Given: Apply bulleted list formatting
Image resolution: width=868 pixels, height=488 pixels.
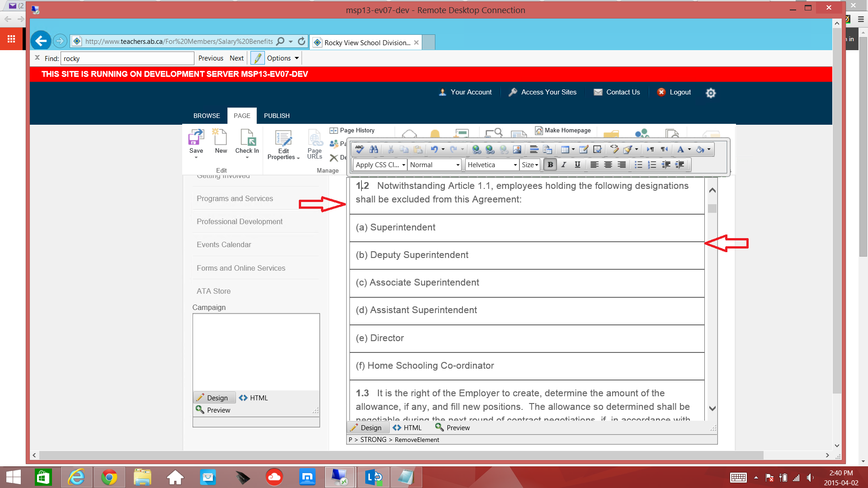Looking at the screenshot, I should coord(638,165).
